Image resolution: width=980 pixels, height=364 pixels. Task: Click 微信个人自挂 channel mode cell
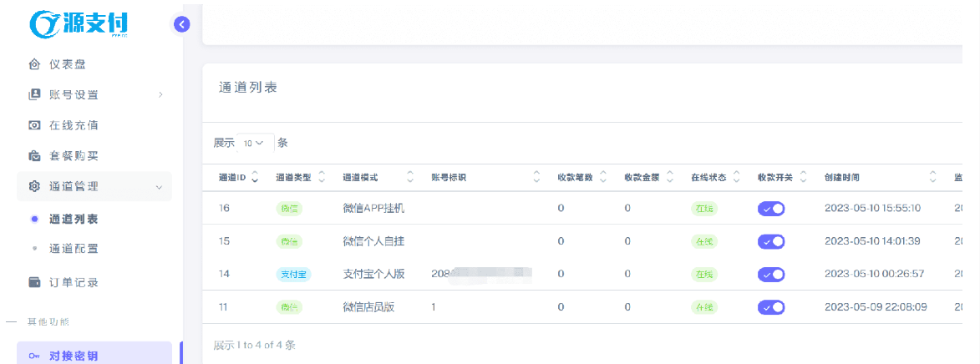(x=374, y=241)
